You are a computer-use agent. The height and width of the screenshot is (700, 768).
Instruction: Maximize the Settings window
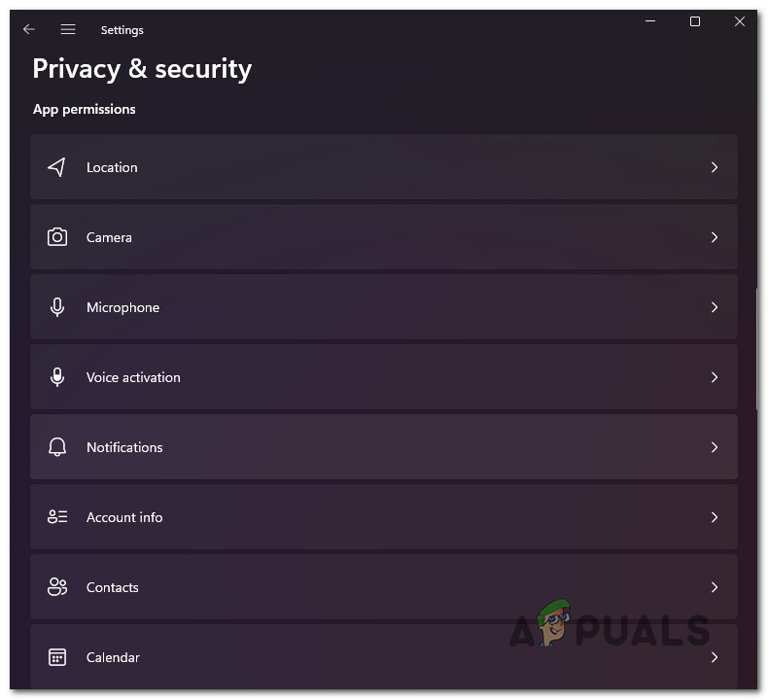[695, 21]
